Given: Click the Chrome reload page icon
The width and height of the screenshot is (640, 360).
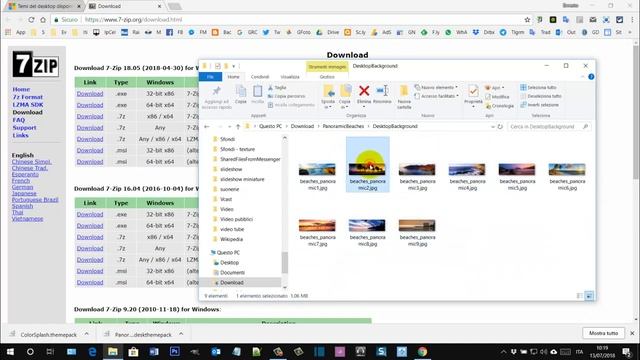Looking at the screenshot, I should 31,20.
